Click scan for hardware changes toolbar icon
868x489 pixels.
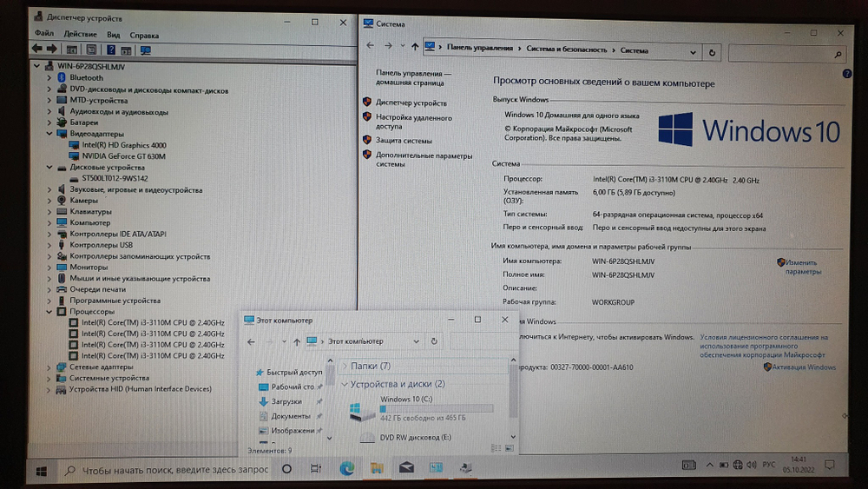[x=144, y=50]
